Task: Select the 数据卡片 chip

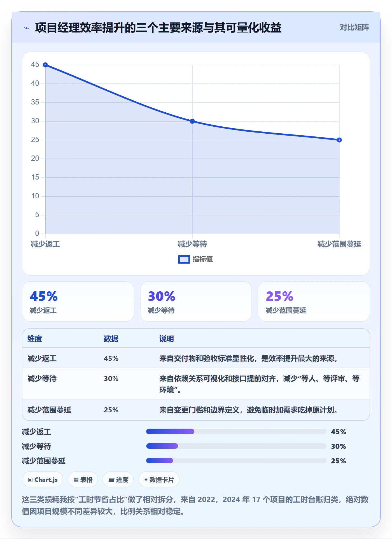Action: 159,480
